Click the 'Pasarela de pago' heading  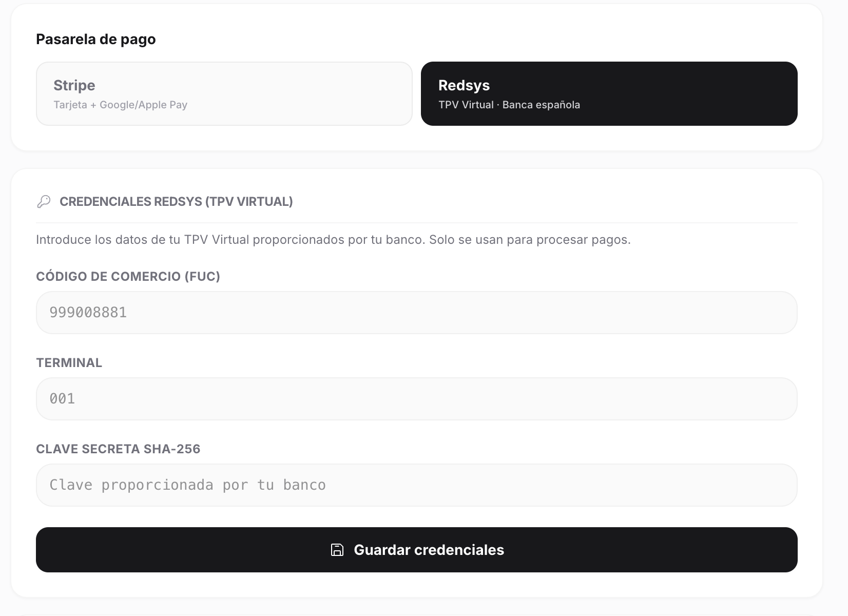tap(96, 40)
